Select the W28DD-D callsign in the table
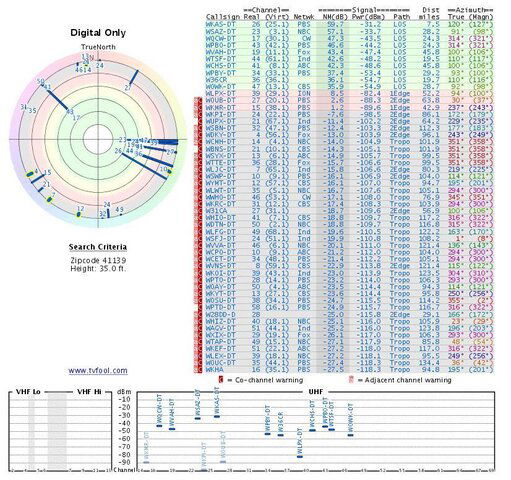Image resolution: width=511 pixels, height=480 pixels. pyautogui.click(x=220, y=314)
